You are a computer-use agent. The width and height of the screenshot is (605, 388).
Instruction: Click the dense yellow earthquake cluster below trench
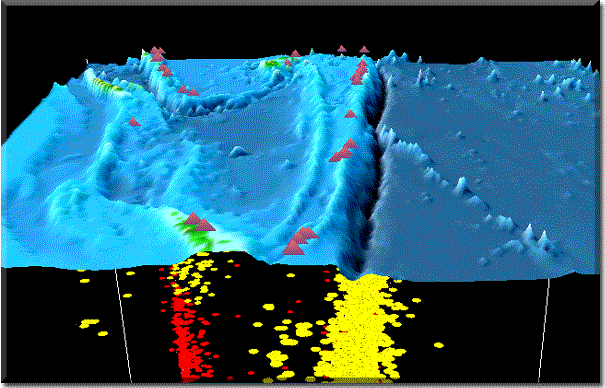[x=359, y=328]
